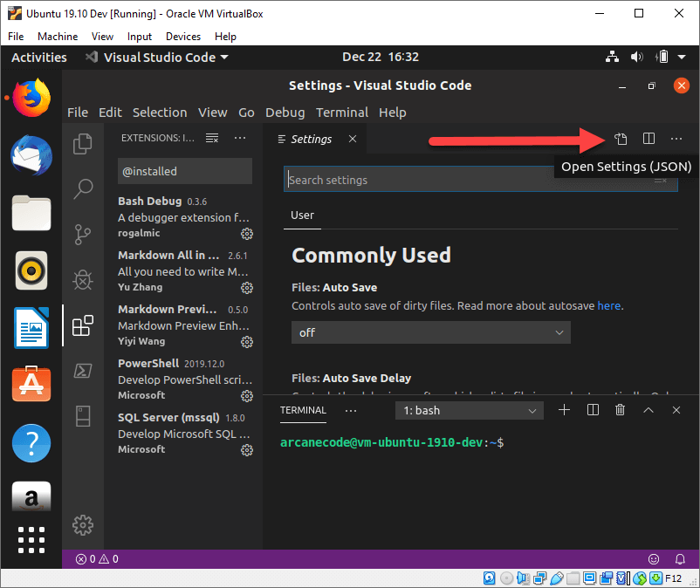700x588 pixels.
Task: Show Applications grid in the dock
Action: click(31, 540)
